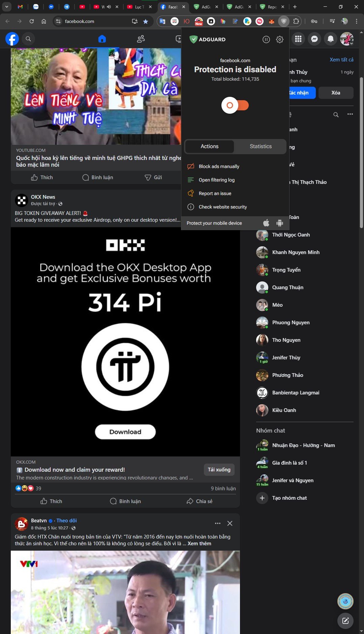Open filtering log from AdGuard actions
The height and width of the screenshot is (634, 364).
point(216,180)
